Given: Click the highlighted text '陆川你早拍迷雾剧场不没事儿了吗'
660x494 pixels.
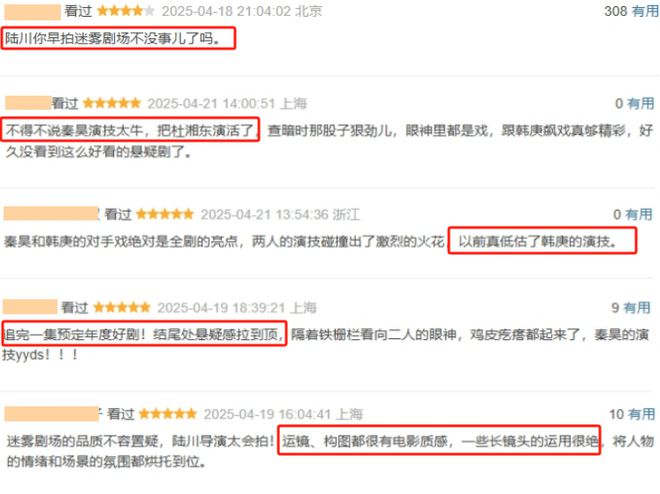Looking at the screenshot, I should [113, 39].
